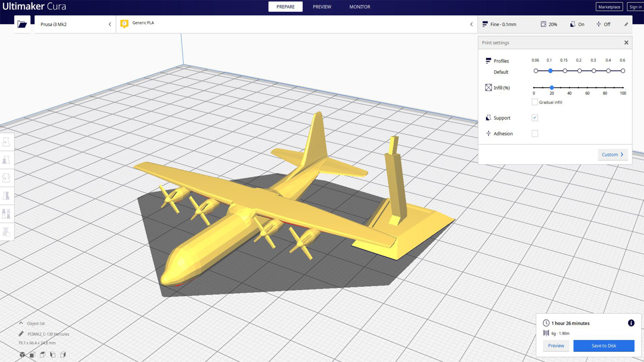Switch to front camera view preset
644x362 pixels.
(32, 355)
